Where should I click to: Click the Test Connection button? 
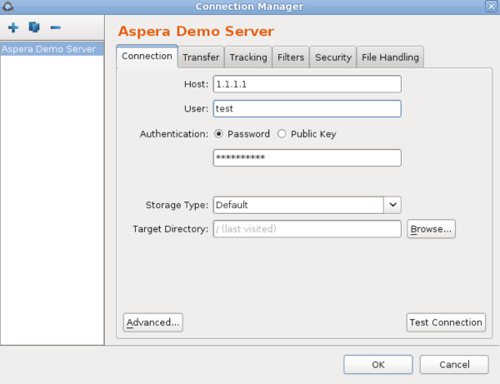[x=446, y=322]
